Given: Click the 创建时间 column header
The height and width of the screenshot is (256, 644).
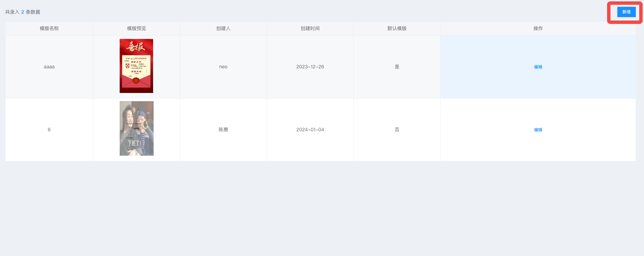Looking at the screenshot, I should 310,28.
